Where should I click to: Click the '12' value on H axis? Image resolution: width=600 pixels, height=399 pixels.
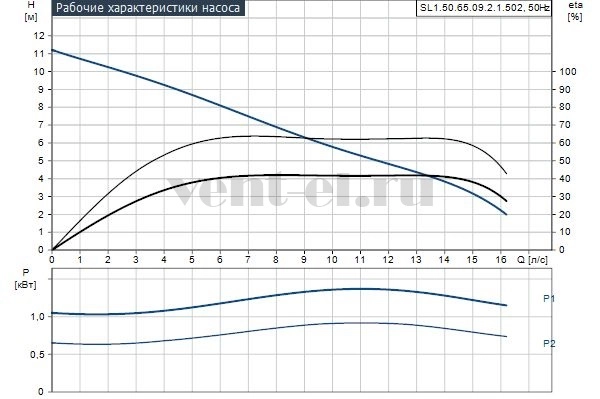(x=39, y=36)
